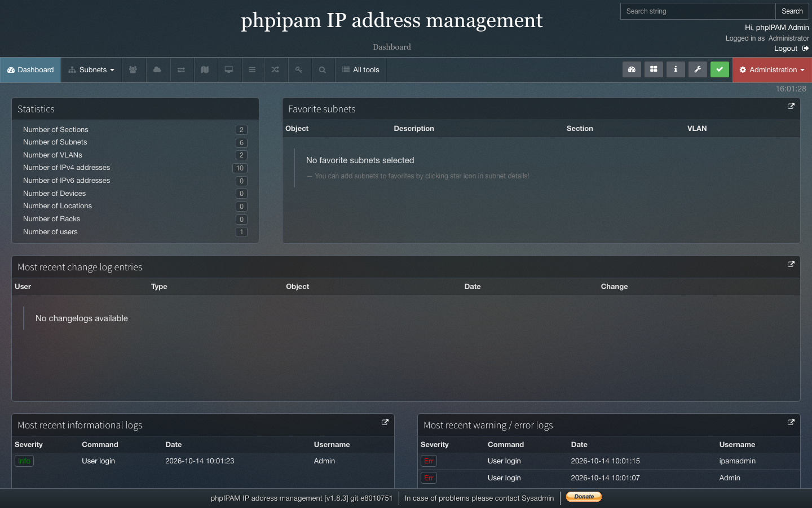Open informational logs widget external-link icon
The width and height of the screenshot is (812, 508).
pyautogui.click(x=385, y=422)
